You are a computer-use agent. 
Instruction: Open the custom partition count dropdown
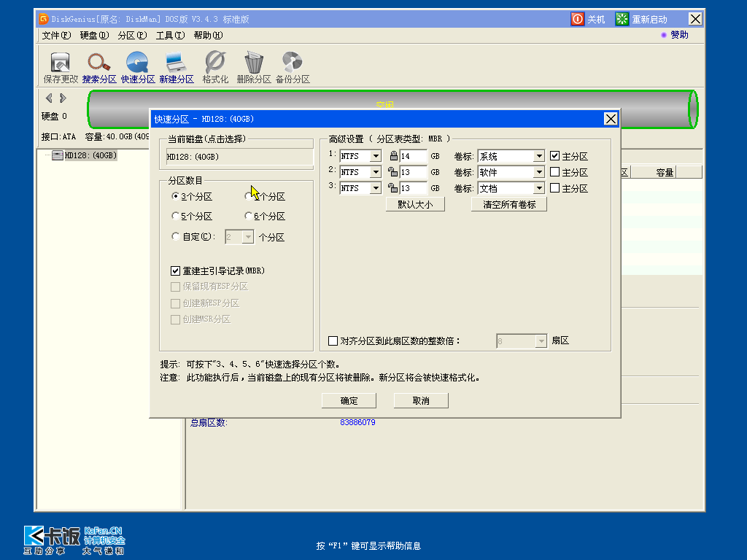(248, 237)
